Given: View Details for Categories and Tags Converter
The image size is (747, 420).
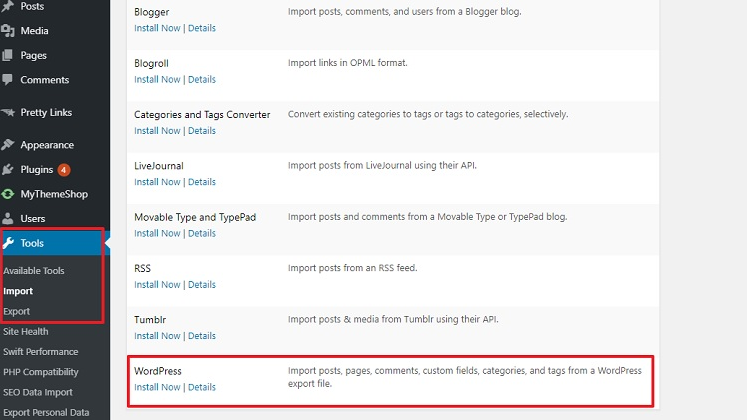Looking at the screenshot, I should tap(202, 130).
